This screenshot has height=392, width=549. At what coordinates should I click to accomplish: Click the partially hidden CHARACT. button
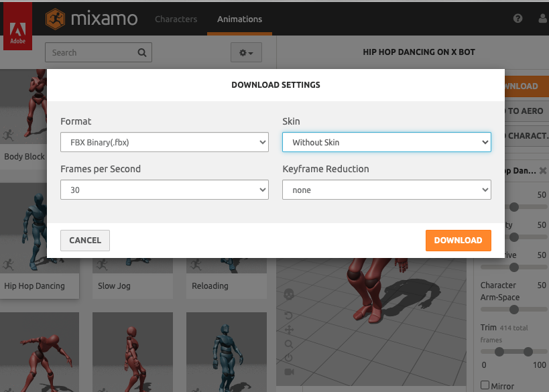pyautogui.click(x=527, y=136)
